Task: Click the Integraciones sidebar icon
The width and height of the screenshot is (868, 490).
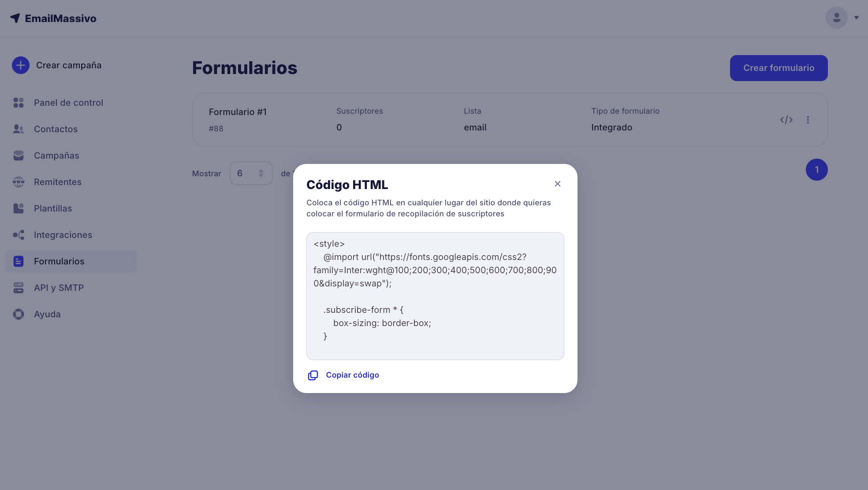Action: point(19,235)
